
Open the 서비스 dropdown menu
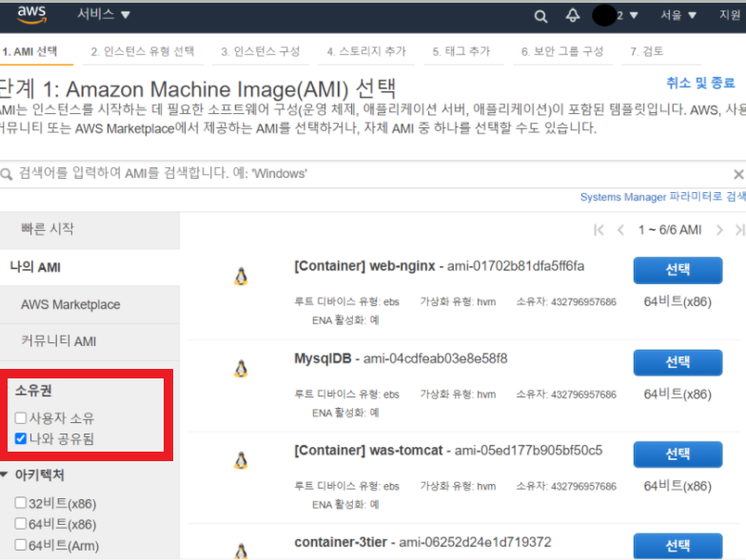[104, 15]
